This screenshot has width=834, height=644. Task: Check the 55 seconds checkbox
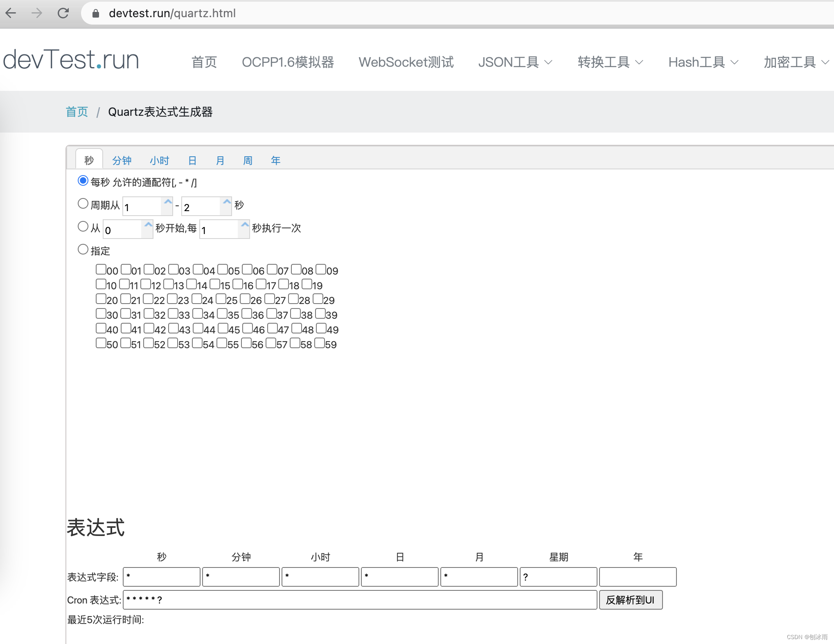point(222,343)
